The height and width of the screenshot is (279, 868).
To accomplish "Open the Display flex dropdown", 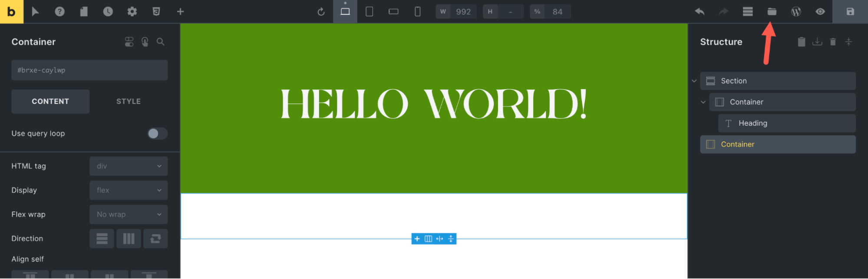I will pyautogui.click(x=129, y=190).
